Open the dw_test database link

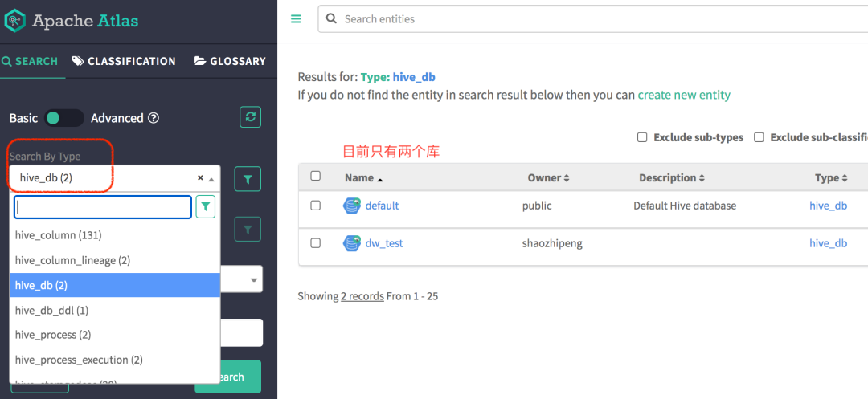[384, 243]
